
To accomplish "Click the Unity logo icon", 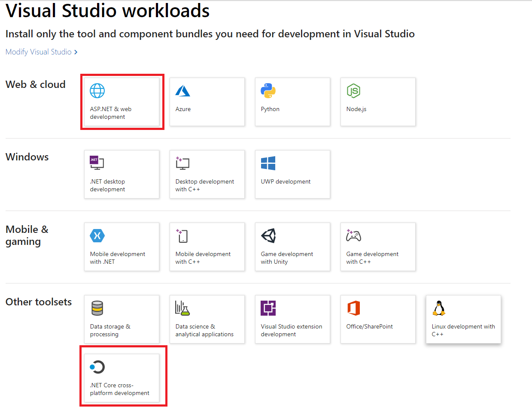I will point(268,235).
